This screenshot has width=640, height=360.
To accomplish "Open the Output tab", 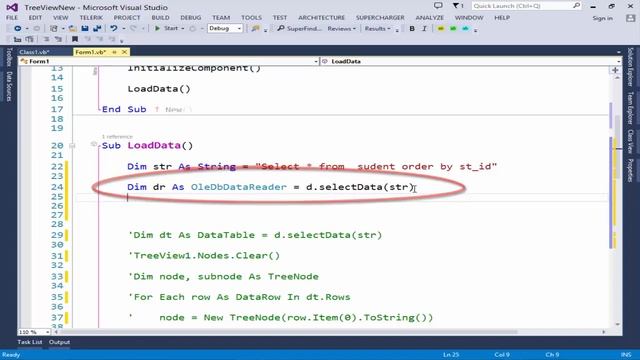I will click(59, 342).
